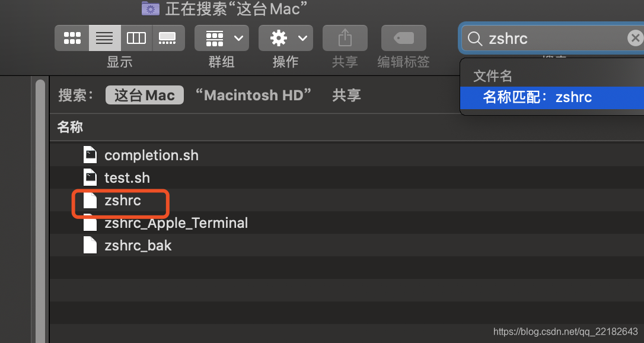Switch to gallery view
Screen dimensions: 644x343
tap(168, 38)
